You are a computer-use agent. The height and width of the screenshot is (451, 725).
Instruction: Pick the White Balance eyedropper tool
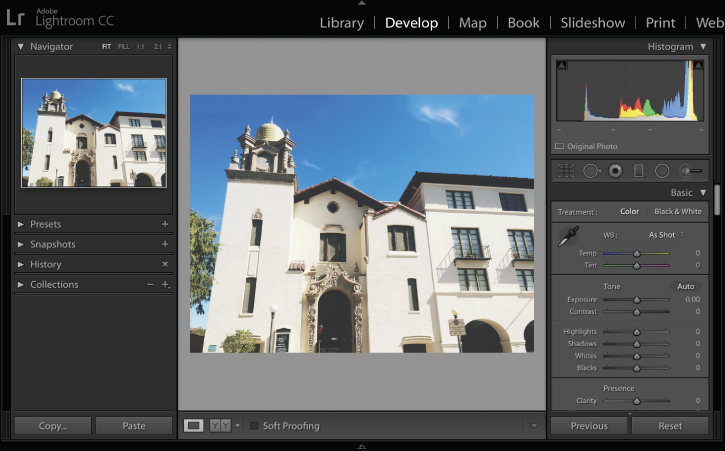(x=568, y=236)
